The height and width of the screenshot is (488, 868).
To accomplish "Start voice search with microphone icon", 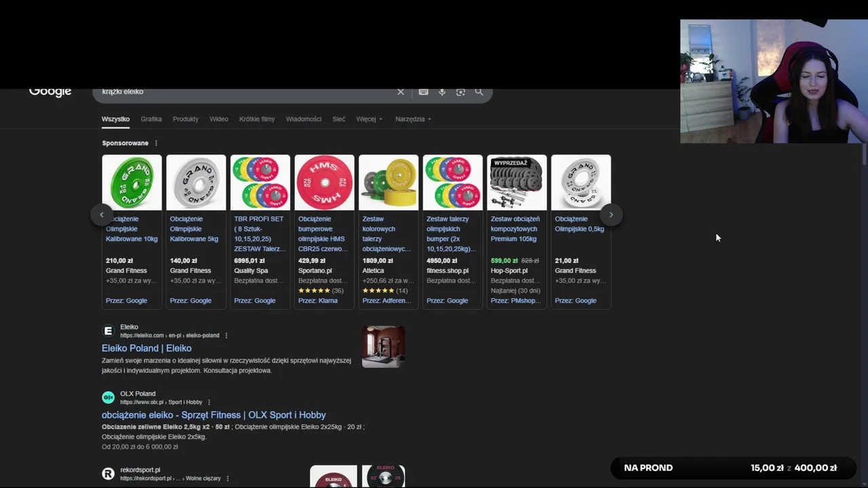I will (442, 92).
